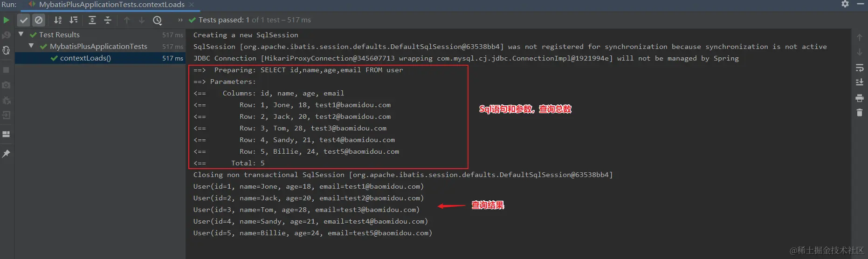Click the 'Row: 5, Billie, 24' line

point(296,151)
